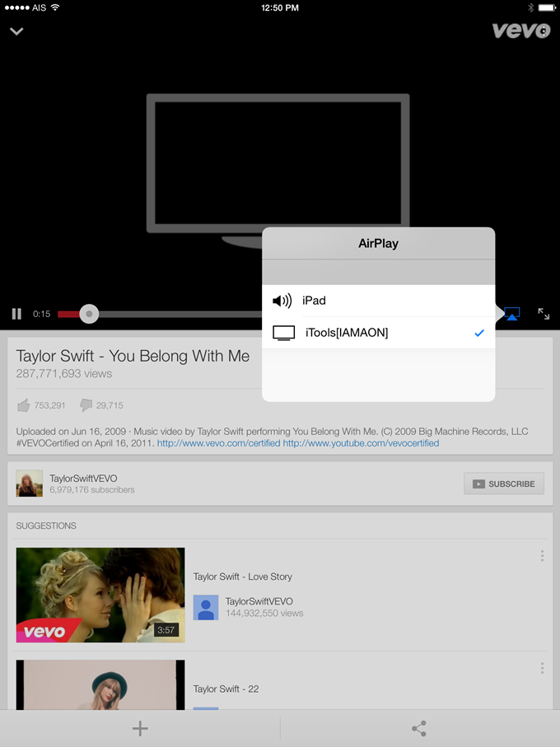Open the youtube.com/vevocertified link

coord(361,443)
